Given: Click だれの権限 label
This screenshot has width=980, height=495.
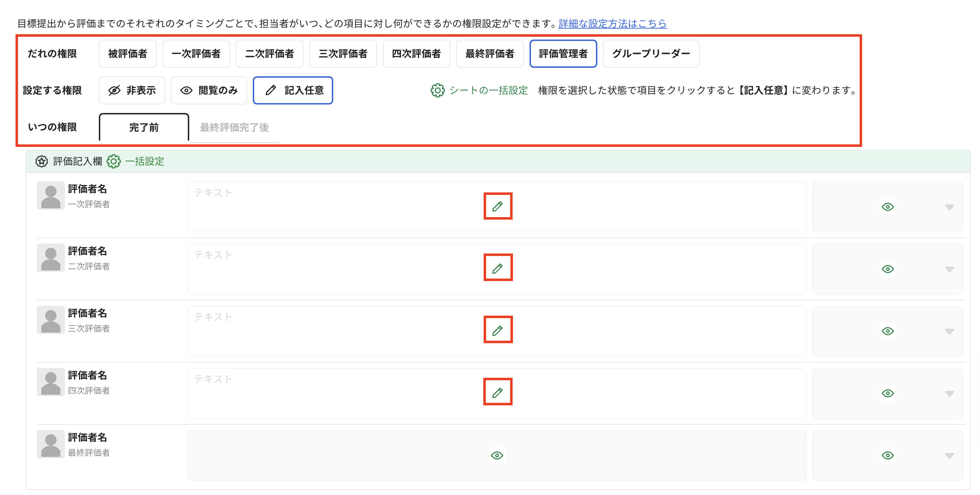Looking at the screenshot, I should coord(52,53).
